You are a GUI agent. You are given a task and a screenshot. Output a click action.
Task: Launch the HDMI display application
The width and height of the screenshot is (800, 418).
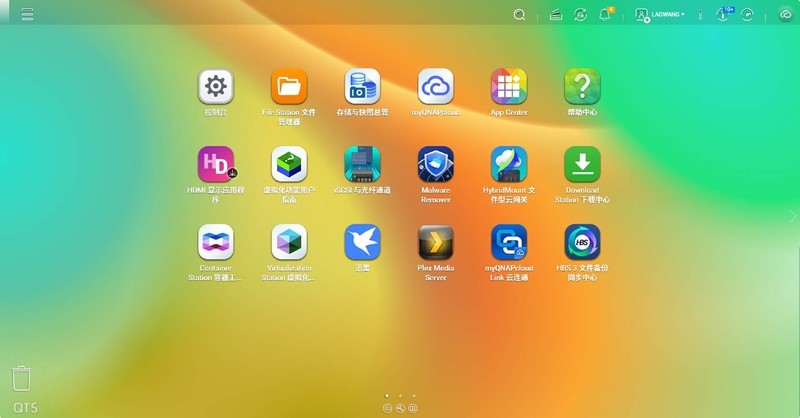pos(216,164)
